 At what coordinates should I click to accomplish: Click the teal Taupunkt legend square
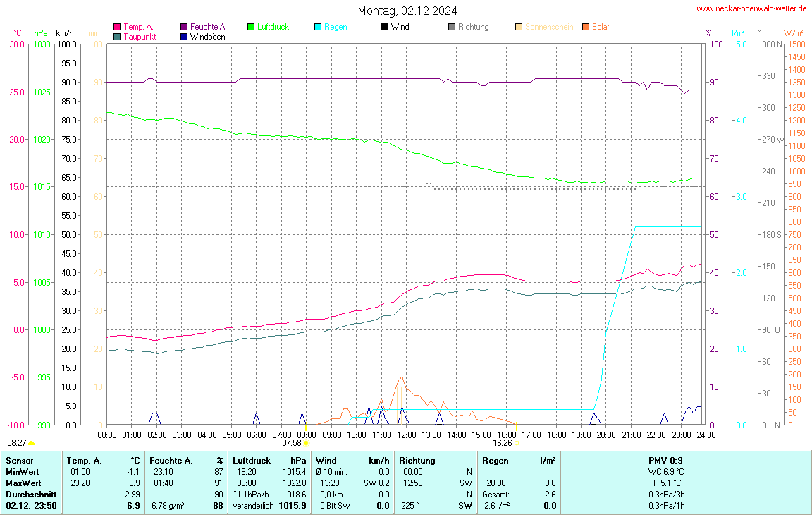[117, 36]
